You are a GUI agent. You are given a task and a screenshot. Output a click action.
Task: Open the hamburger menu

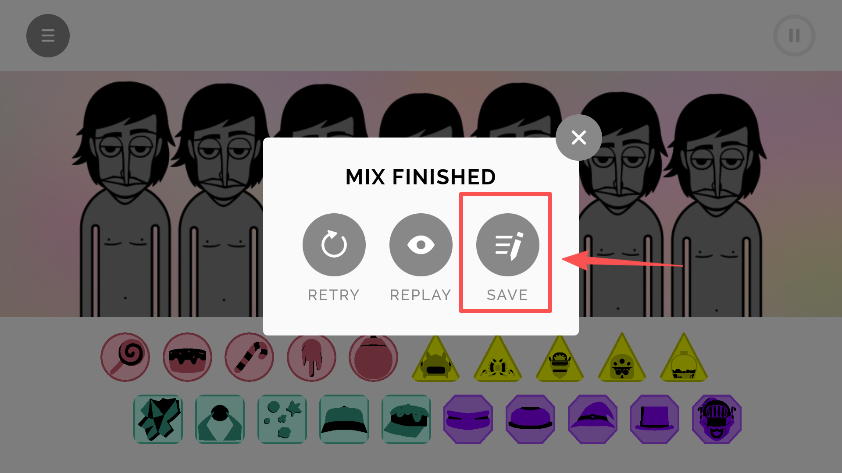[48, 35]
